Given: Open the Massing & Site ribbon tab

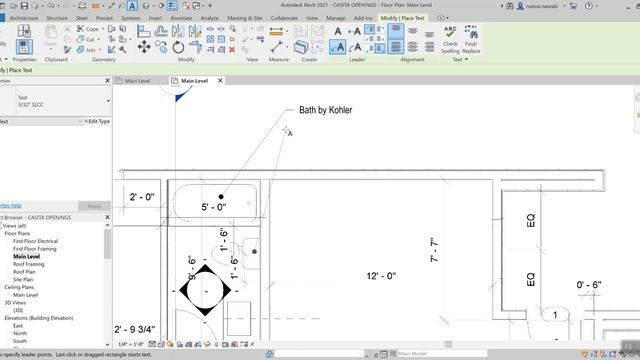Looking at the screenshot, I should pos(244,18).
